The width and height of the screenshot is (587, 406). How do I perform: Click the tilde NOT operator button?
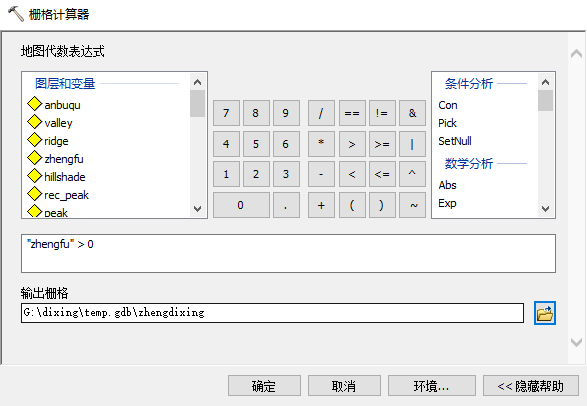412,205
